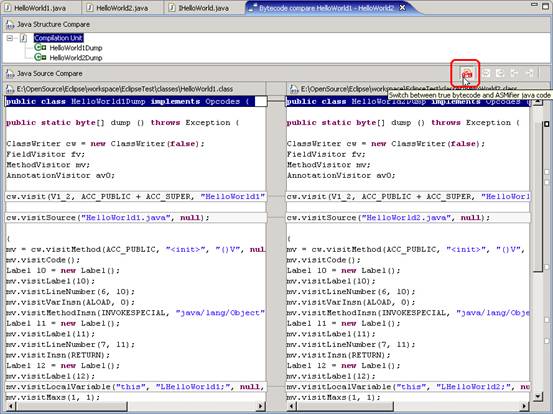Click the Java Structure Compare header label
The image size is (553, 414).
(53, 24)
